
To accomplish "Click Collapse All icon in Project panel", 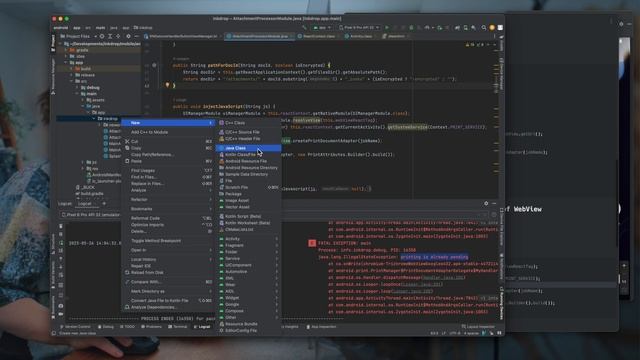I will tap(118, 36).
